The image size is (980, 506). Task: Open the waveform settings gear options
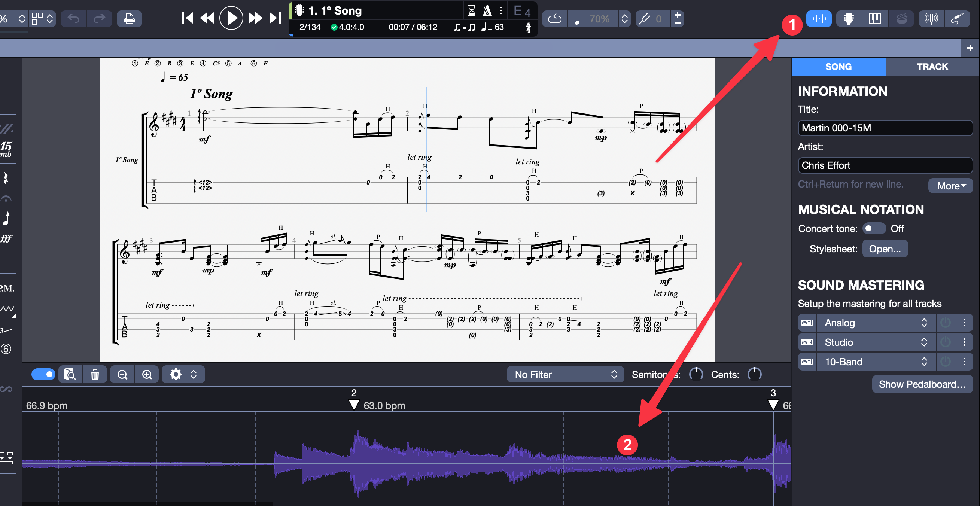pyautogui.click(x=176, y=374)
